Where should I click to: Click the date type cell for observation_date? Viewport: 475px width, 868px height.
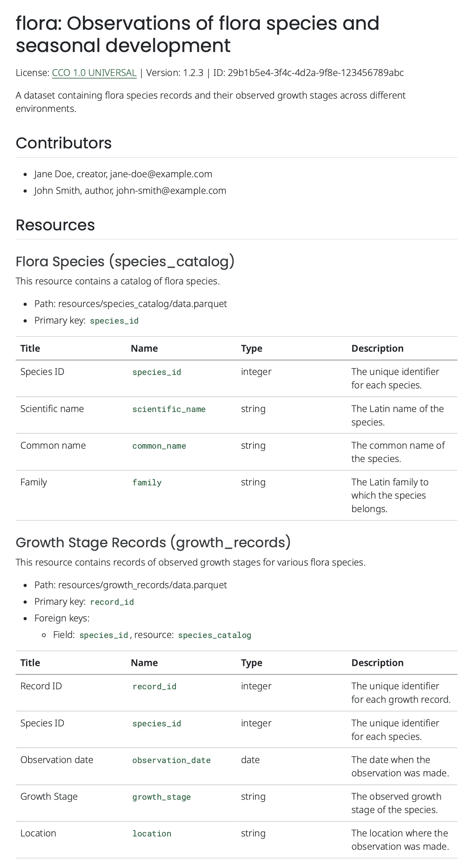click(250, 760)
